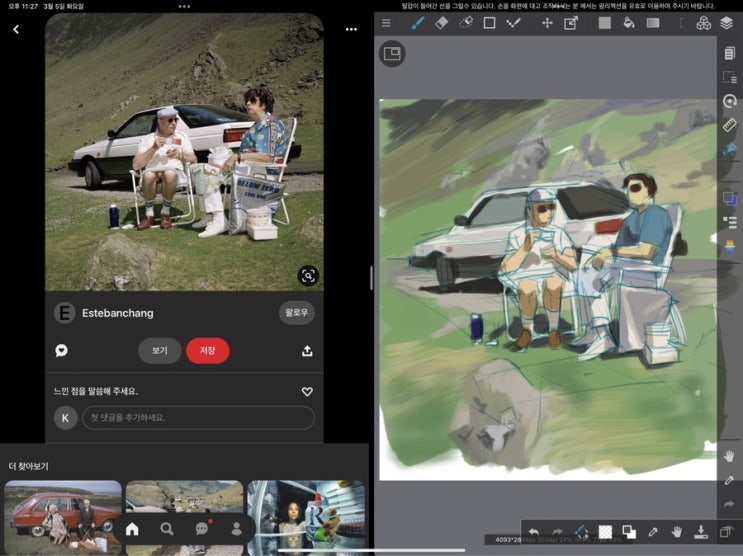
Task: Tap the eyedropper in right sidebar
Action: (x=729, y=480)
